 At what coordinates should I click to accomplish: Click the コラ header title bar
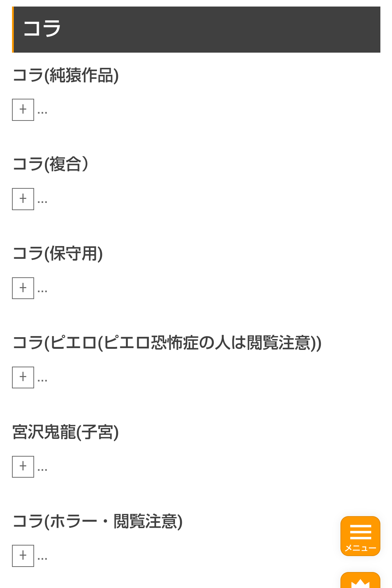pyautogui.click(x=196, y=29)
